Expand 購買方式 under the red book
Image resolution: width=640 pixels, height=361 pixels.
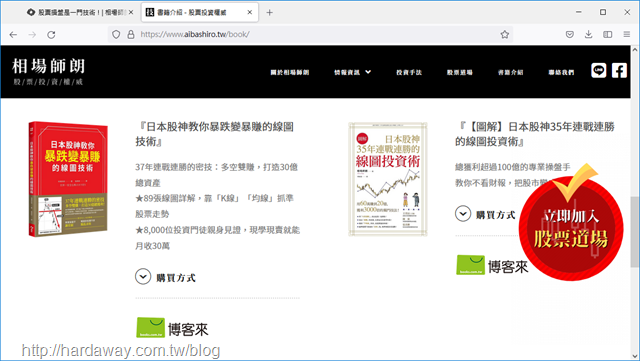click(x=165, y=277)
